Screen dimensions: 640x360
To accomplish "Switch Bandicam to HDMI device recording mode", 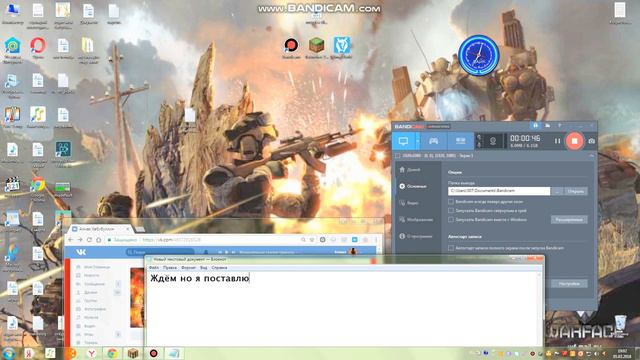I will pos(460,141).
